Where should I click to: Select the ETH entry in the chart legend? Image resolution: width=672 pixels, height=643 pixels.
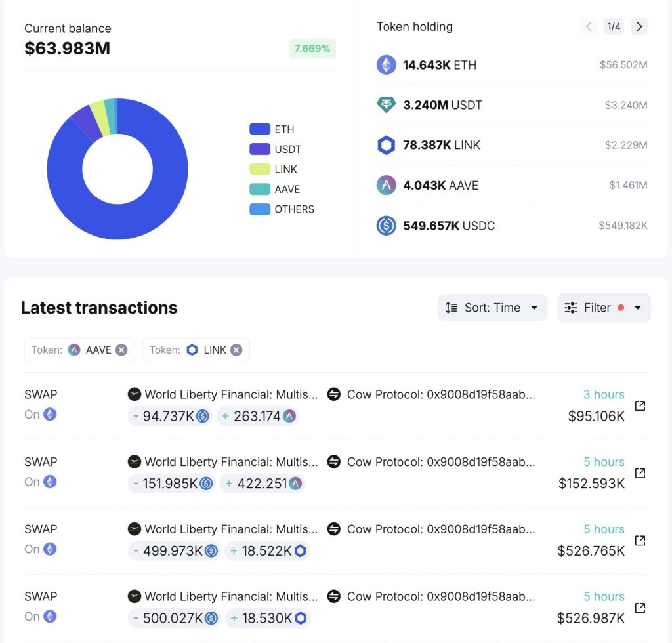pos(272,129)
